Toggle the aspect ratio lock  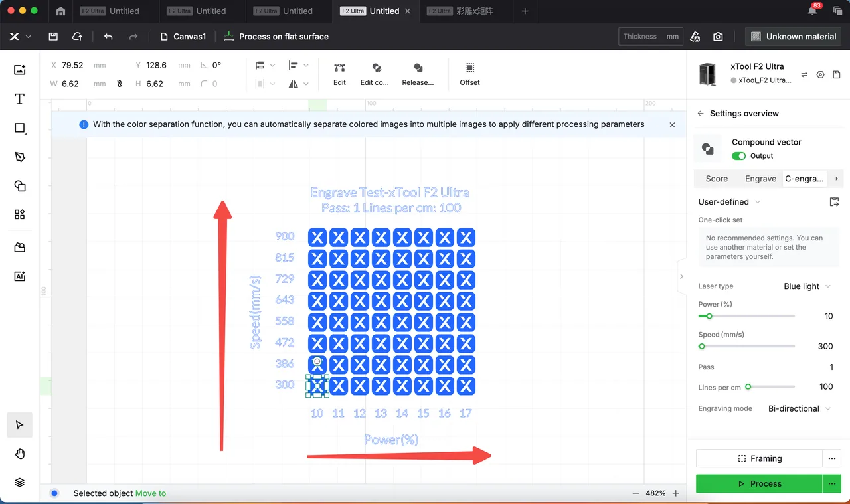[120, 84]
